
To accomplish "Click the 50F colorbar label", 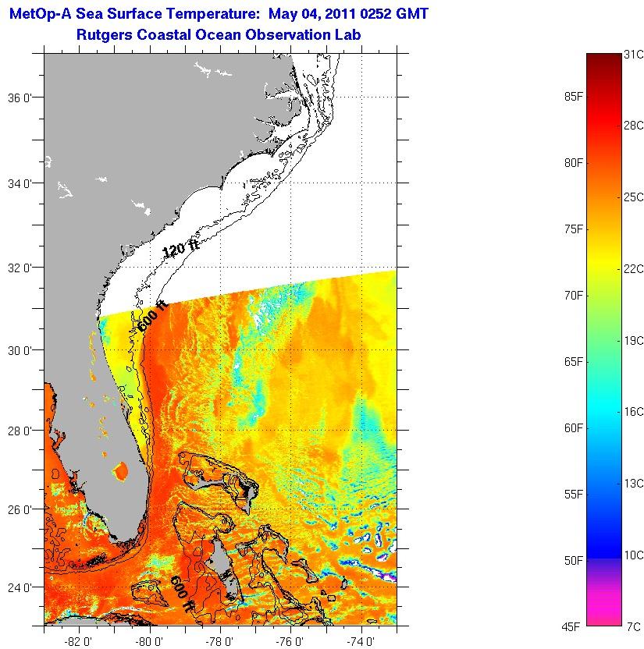I will (x=573, y=560).
